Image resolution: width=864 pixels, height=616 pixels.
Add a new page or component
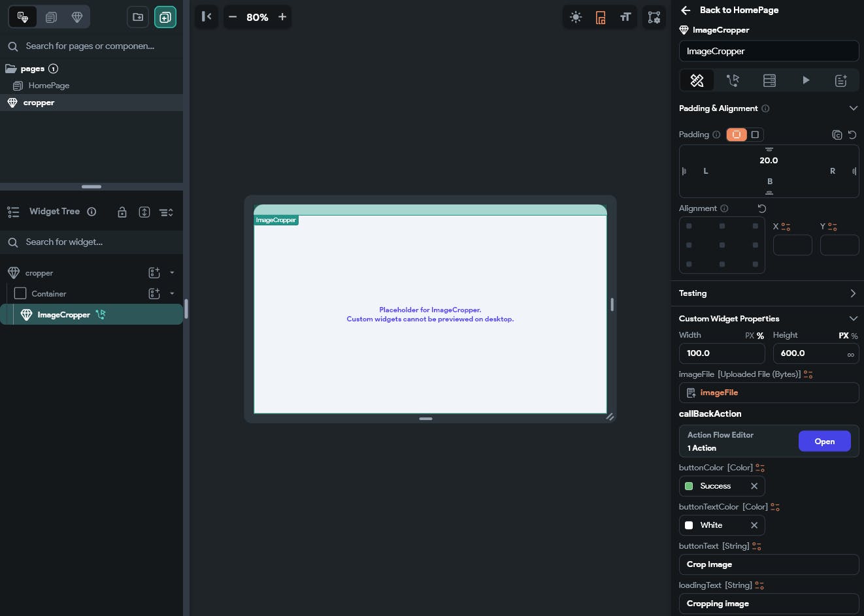[x=165, y=17]
